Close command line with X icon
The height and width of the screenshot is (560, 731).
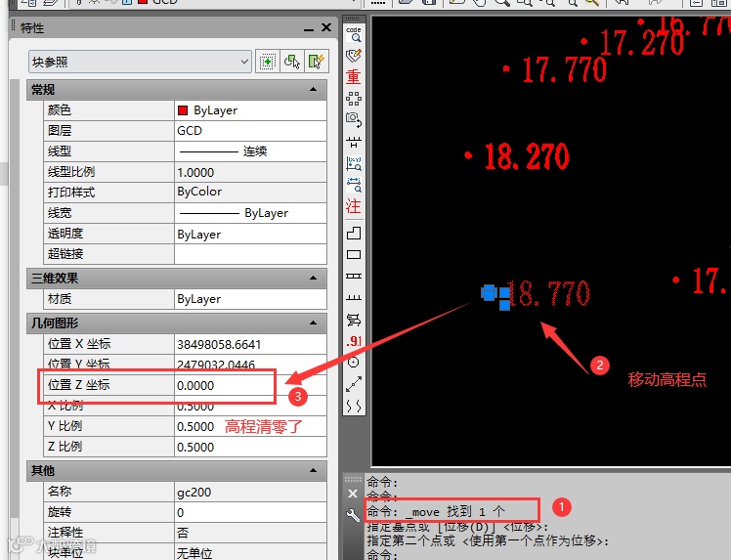[353, 494]
